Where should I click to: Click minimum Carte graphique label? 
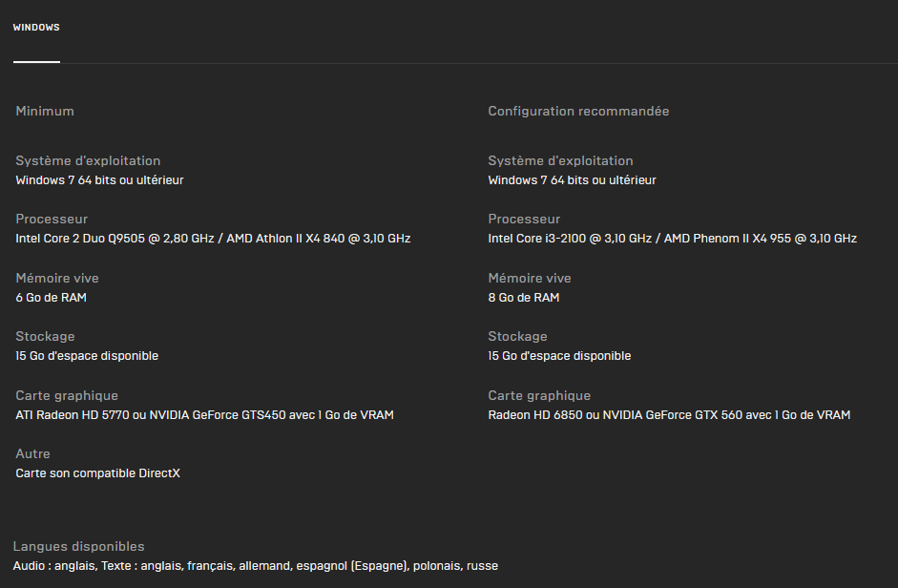click(x=67, y=395)
